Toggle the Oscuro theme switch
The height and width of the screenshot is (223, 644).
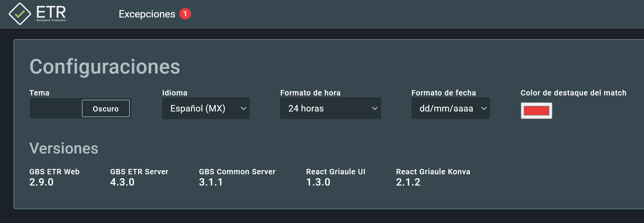point(80,108)
